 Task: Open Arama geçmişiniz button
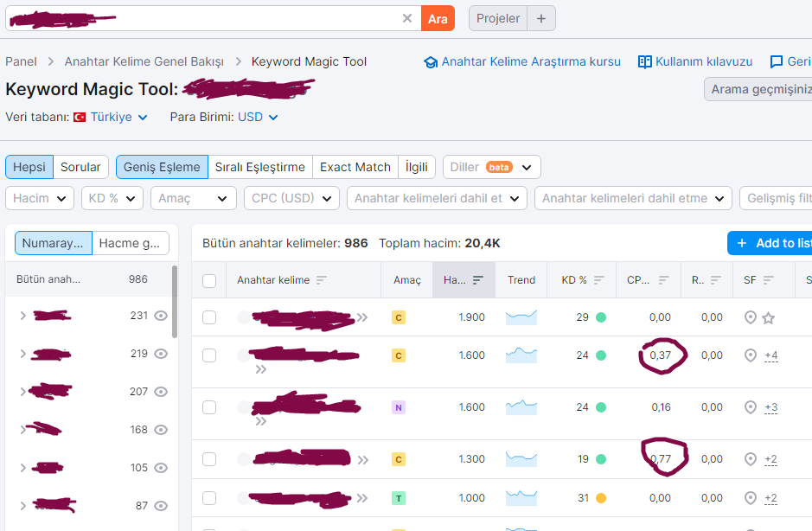pyautogui.click(x=759, y=89)
